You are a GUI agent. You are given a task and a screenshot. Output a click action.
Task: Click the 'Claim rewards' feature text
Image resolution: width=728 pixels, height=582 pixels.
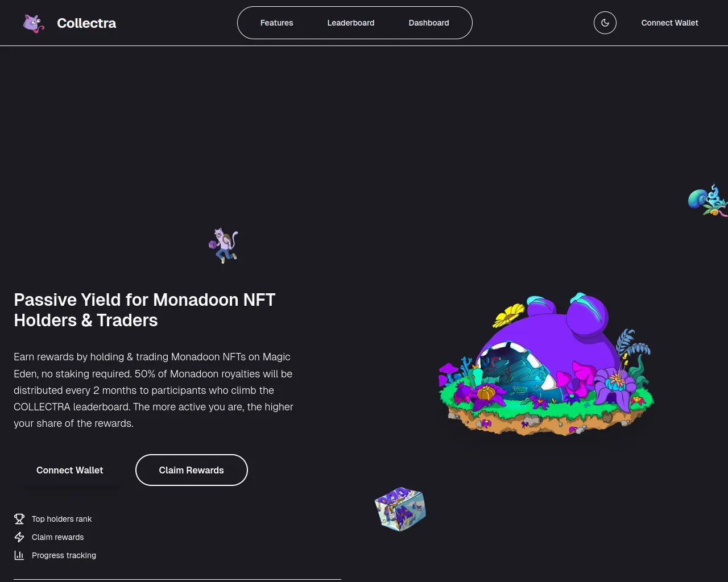(x=57, y=537)
